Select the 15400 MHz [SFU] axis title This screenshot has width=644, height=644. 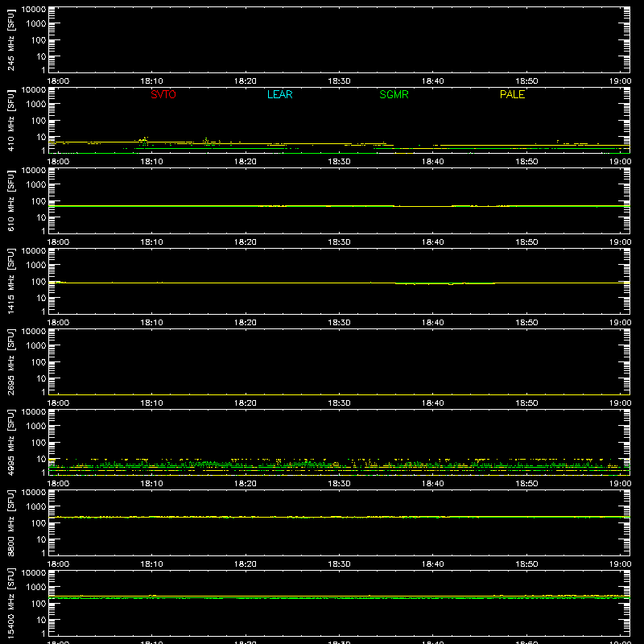11,603
